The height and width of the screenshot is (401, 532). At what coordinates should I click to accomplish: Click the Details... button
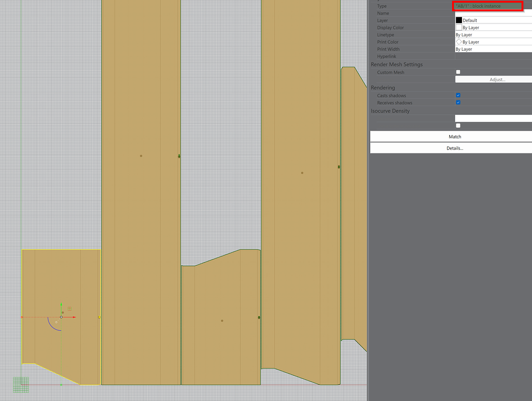coord(451,148)
